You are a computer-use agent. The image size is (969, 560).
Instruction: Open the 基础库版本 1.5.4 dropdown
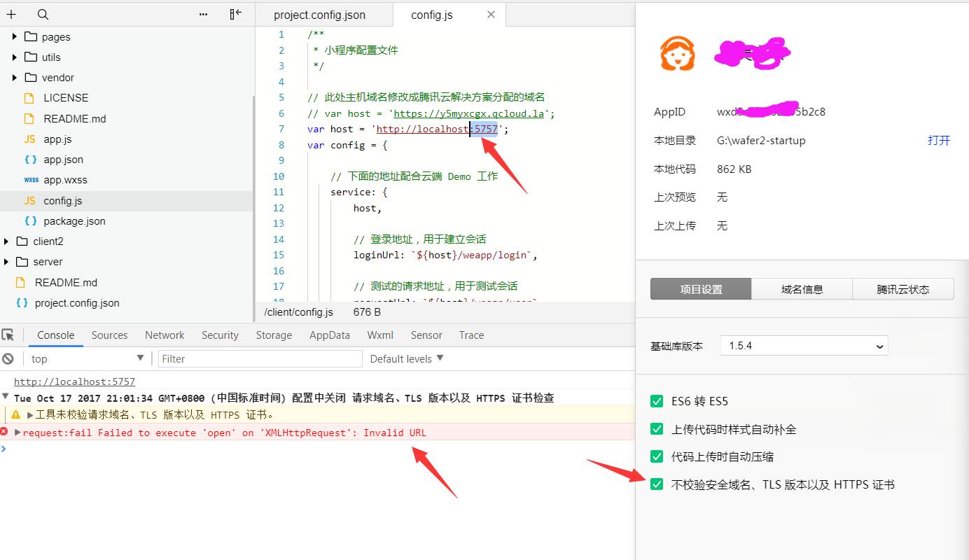(804, 346)
